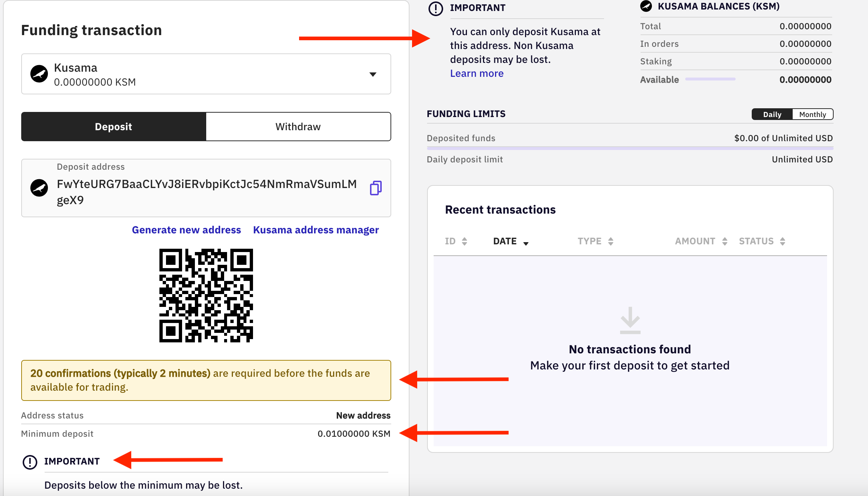Sort transactions by Status arrows

click(x=782, y=241)
